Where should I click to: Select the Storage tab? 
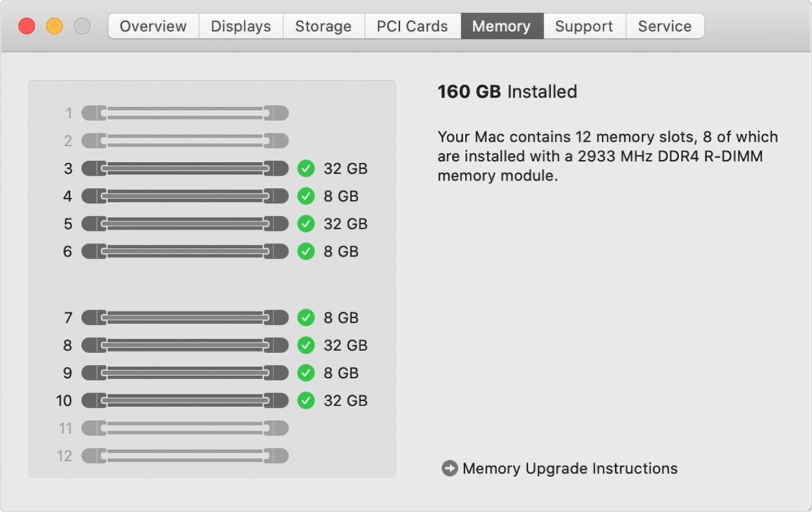pos(323,26)
